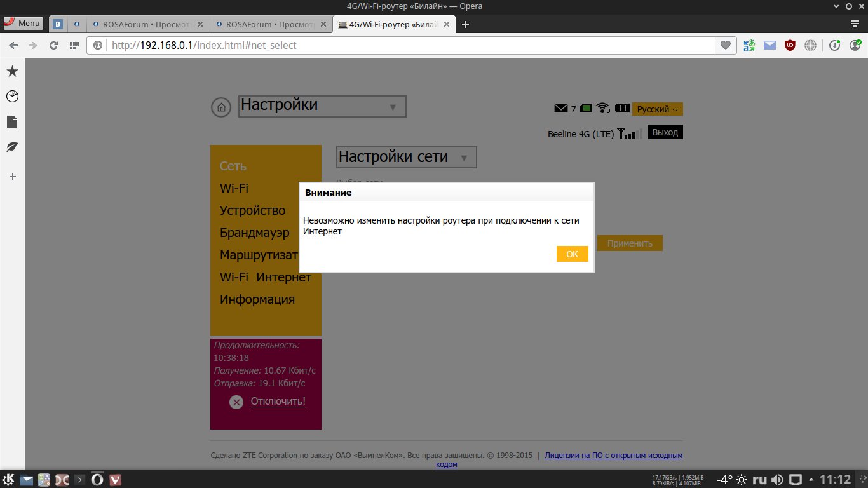Image resolution: width=868 pixels, height=488 pixels.
Task: Click the green SIM card status icon
Action: [586, 109]
